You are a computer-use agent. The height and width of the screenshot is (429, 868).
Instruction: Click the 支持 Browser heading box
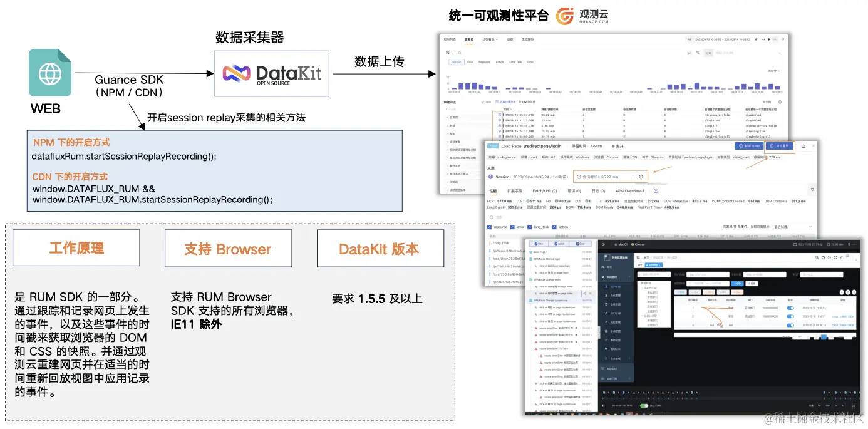tap(228, 249)
